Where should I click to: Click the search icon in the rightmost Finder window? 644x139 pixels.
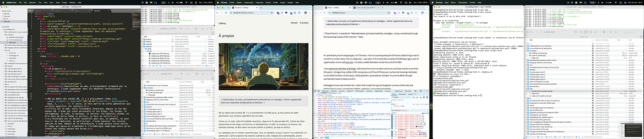point(625,32)
